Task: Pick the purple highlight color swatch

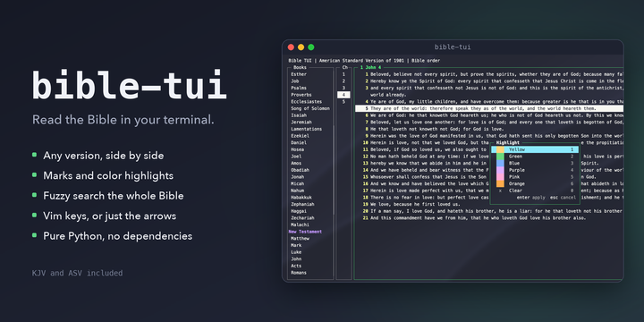Action: tap(500, 170)
